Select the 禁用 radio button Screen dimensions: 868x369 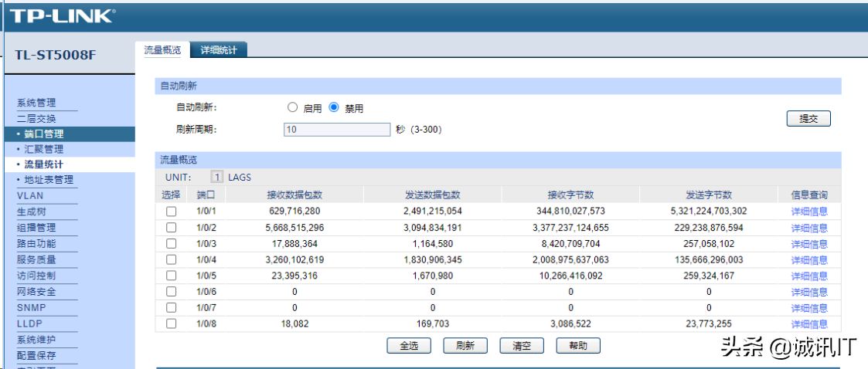click(334, 108)
